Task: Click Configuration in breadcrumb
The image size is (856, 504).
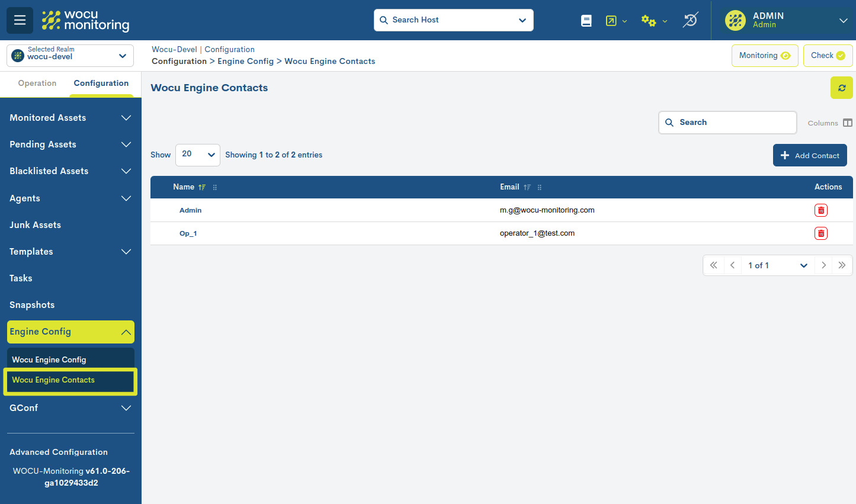Action: tap(179, 62)
